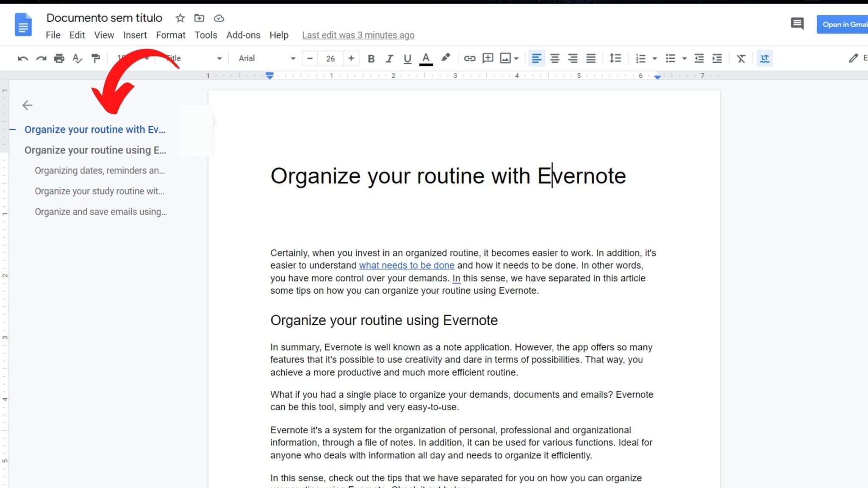Open the Arial font dropdown
868x488 pixels.
tap(267, 58)
